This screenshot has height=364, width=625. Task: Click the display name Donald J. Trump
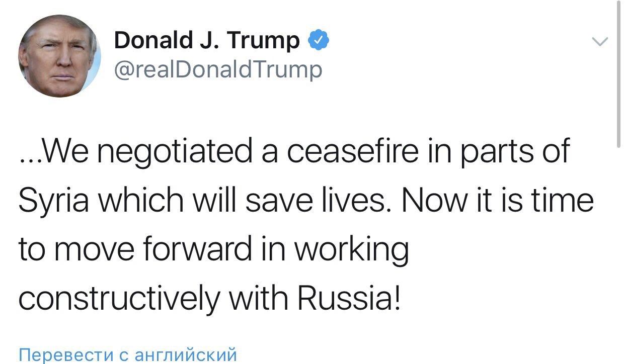207,40
